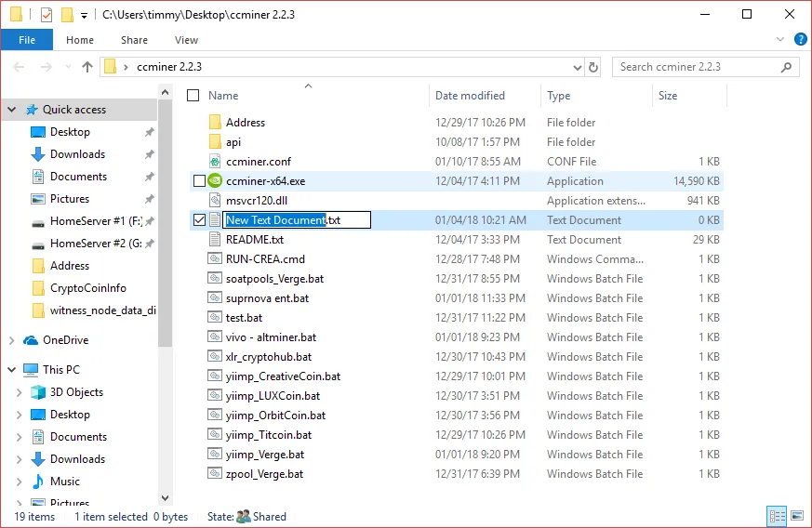Click navigation pane scrollbar up arrow
This screenshot has height=528, width=812.
(165, 92)
